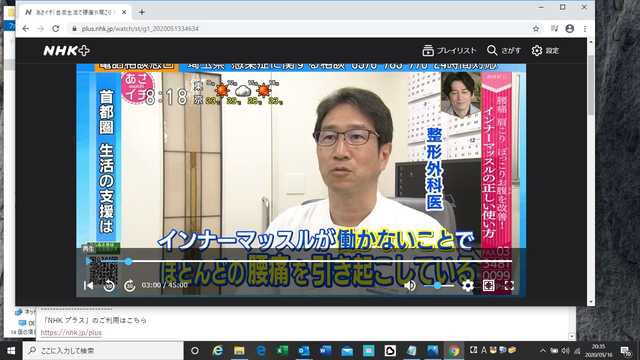The image size is (640, 360).
Task: Adjust the player volume slider
Action: 439,285
